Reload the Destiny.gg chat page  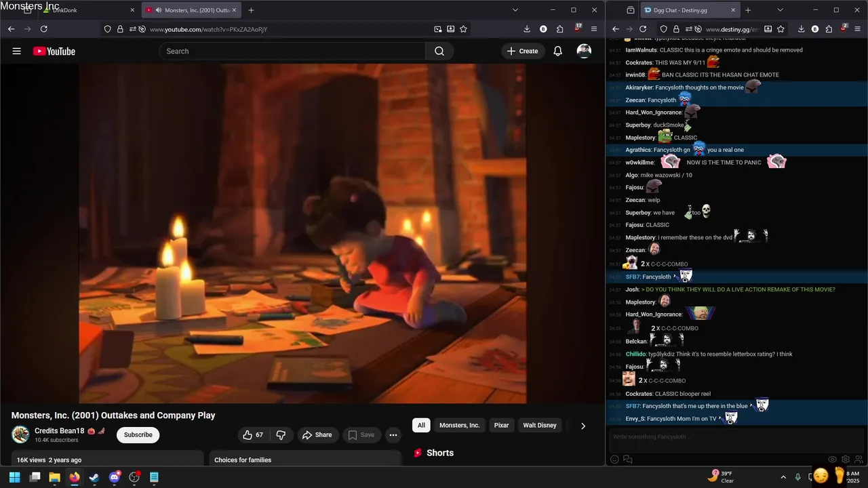pyautogui.click(x=642, y=29)
